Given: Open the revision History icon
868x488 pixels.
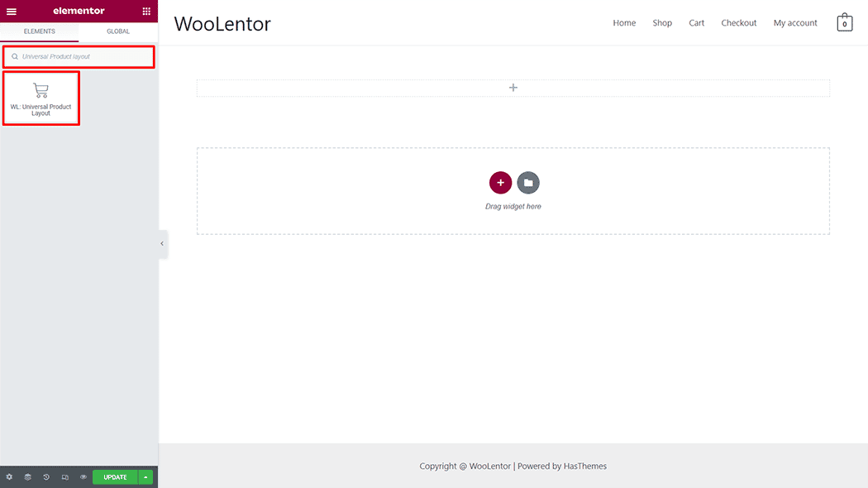Looking at the screenshot, I should click(46, 477).
